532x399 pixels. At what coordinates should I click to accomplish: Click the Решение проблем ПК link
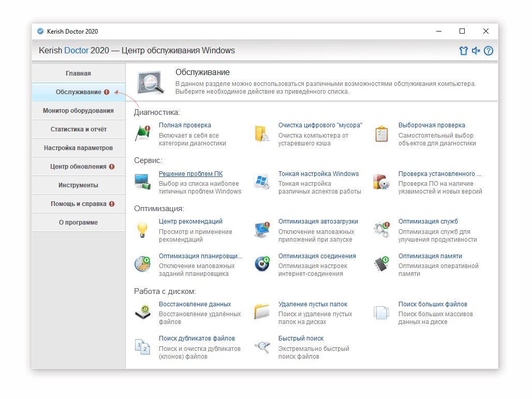pos(190,174)
